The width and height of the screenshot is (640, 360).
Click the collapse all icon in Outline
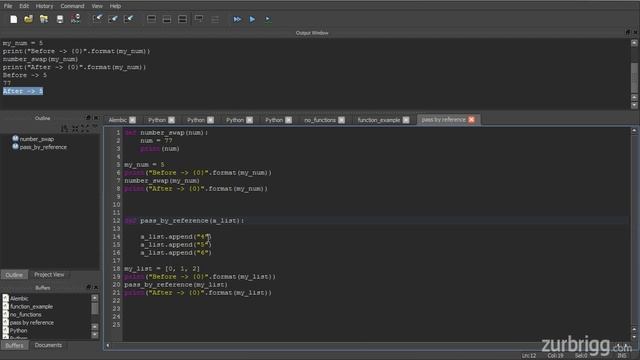click(x=85, y=129)
